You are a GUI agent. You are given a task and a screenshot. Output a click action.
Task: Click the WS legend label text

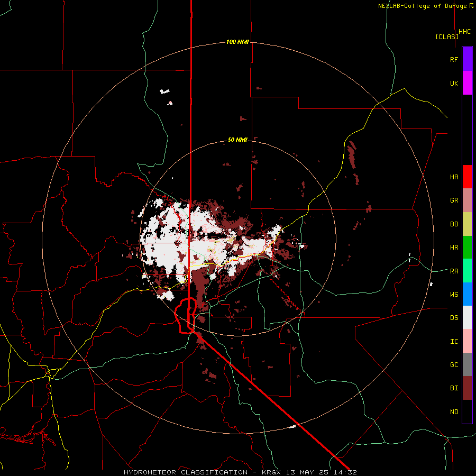tap(454, 295)
